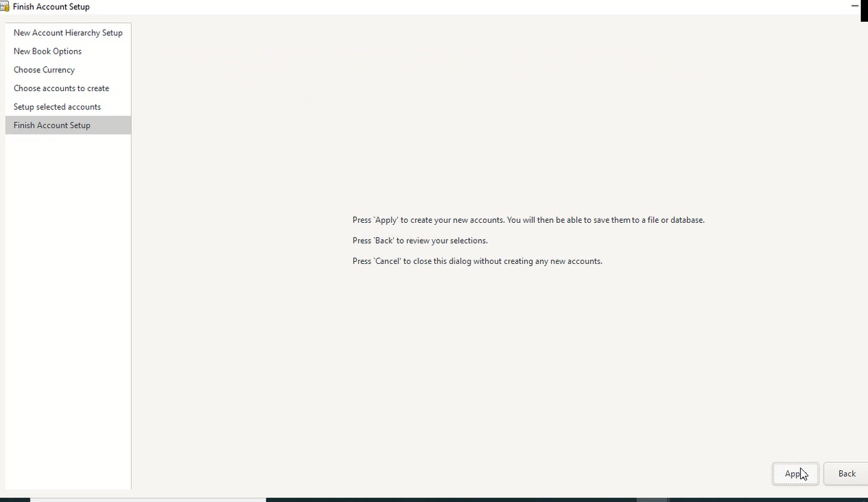
Task: Click the grey segment in the bottom bar
Action: [x=652, y=499]
